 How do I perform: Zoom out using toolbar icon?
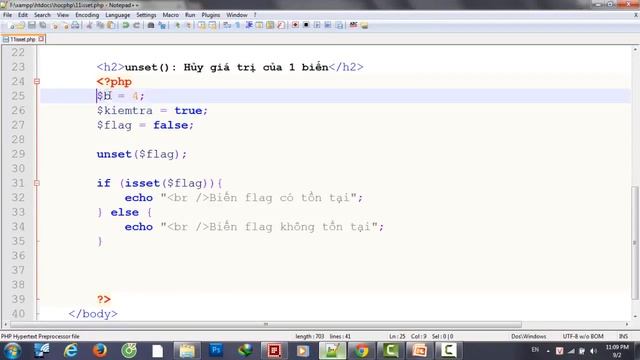point(189,25)
